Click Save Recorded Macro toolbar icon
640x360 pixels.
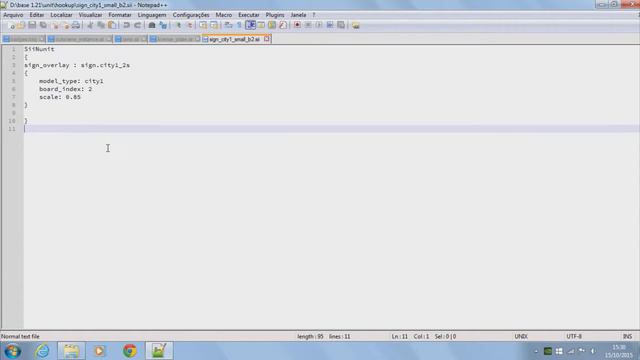[x=341, y=25]
